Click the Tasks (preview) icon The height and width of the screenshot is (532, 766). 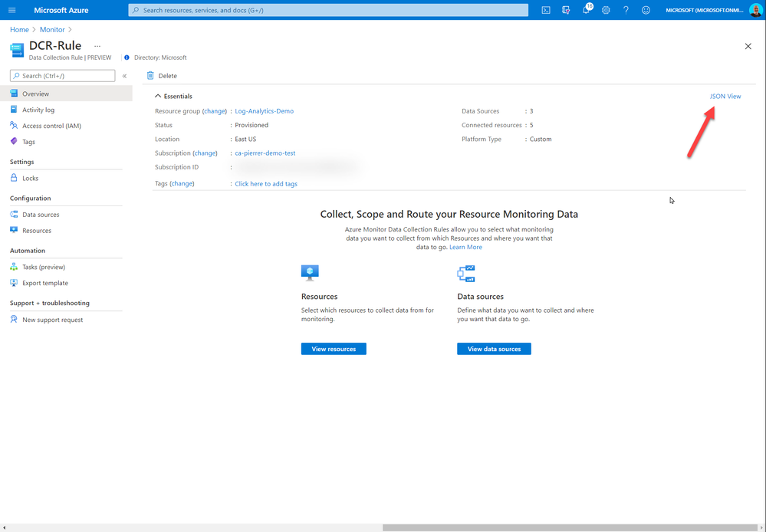(14, 267)
